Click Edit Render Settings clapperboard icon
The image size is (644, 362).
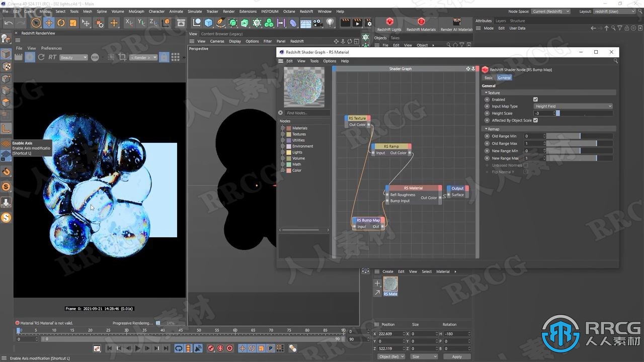pos(369,23)
